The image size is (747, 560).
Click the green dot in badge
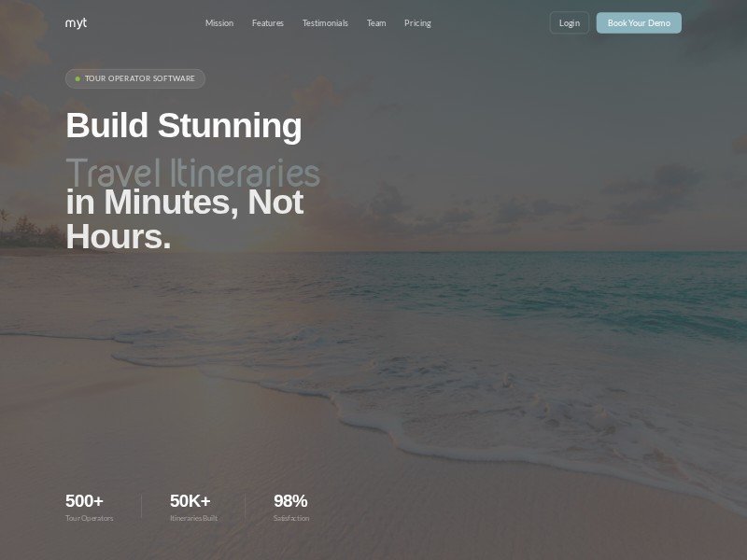tap(78, 78)
